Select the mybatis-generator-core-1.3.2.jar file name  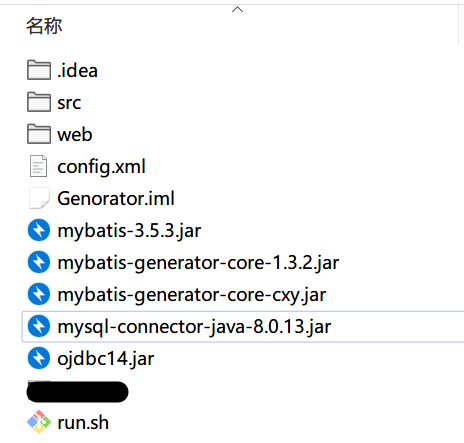pos(198,263)
